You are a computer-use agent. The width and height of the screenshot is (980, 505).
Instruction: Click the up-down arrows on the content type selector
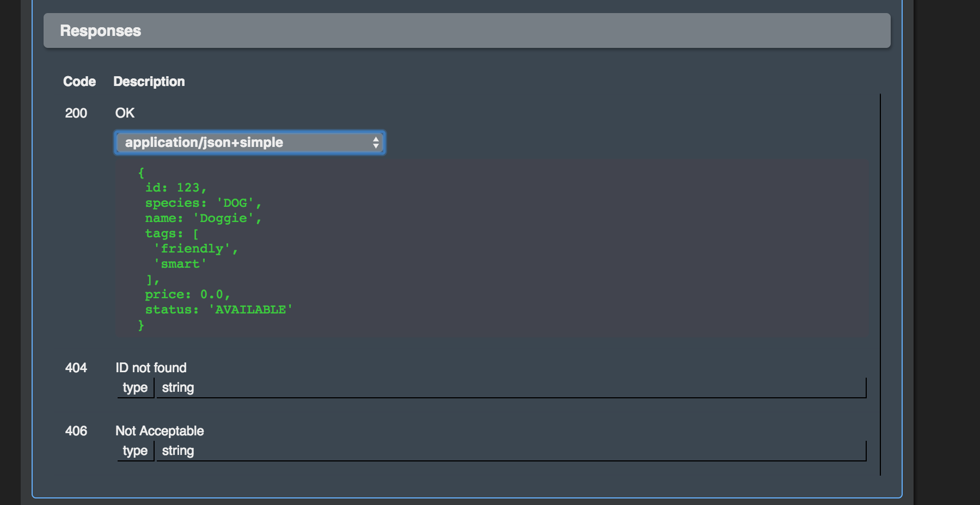click(x=376, y=143)
